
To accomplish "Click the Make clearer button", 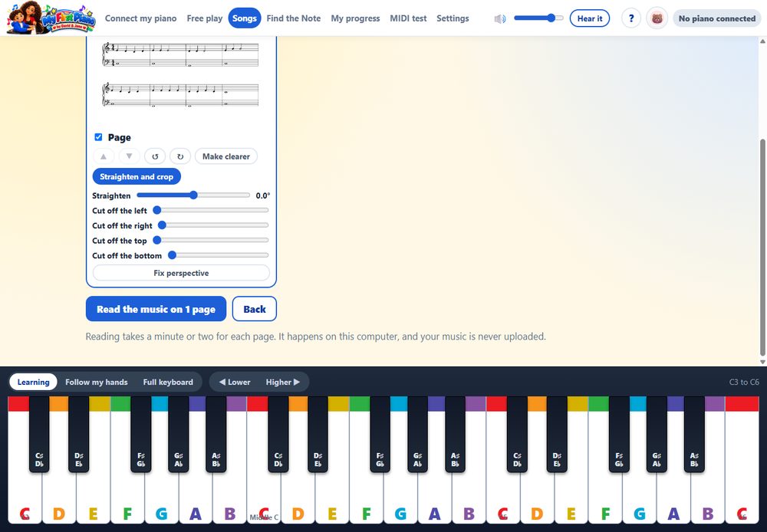I will coord(226,156).
